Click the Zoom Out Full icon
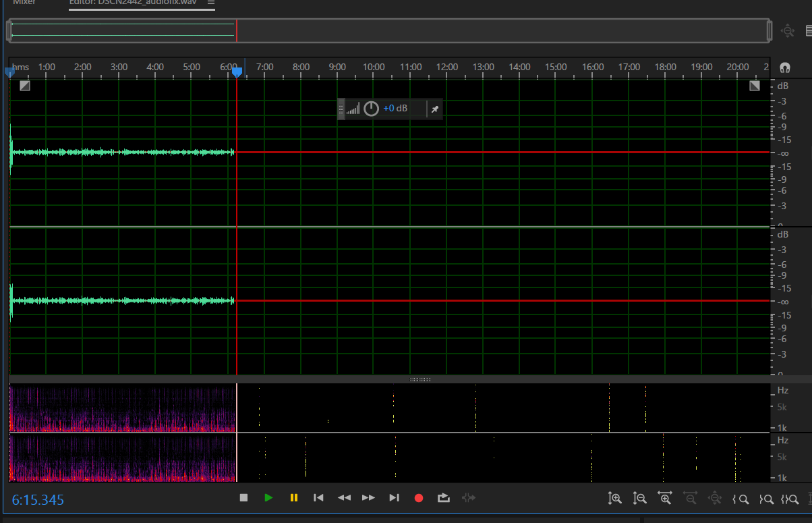This screenshot has width=812, height=523. coord(715,499)
